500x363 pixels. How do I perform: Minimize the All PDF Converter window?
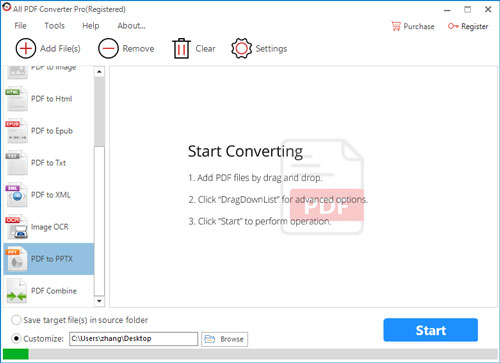(447, 10)
